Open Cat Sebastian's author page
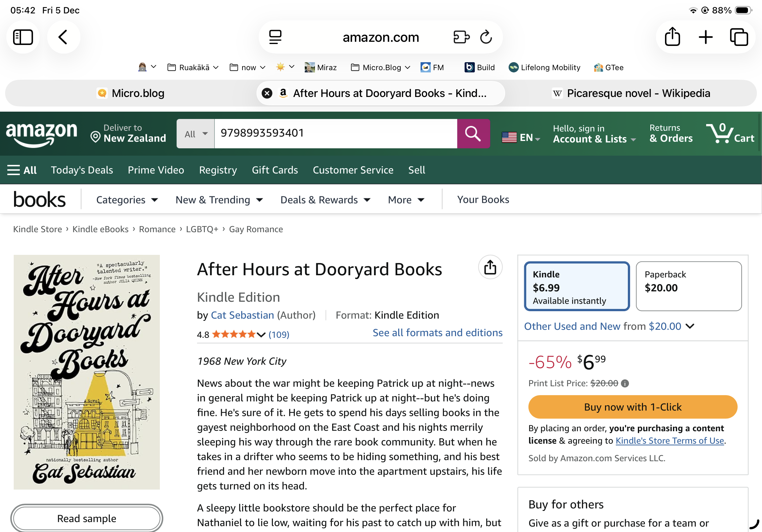Screen dimensions: 762x532 point(242,315)
